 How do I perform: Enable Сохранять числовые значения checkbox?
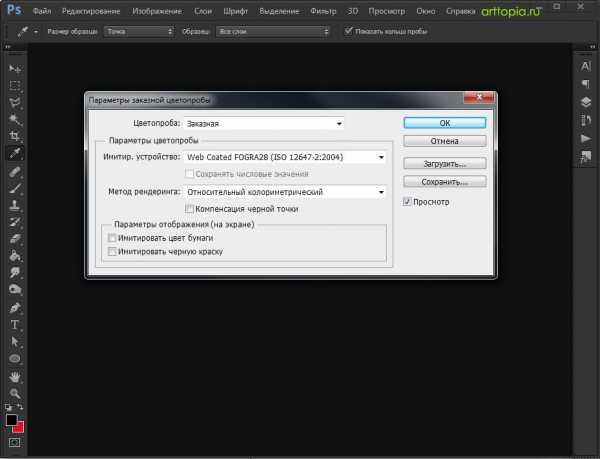[x=189, y=174]
